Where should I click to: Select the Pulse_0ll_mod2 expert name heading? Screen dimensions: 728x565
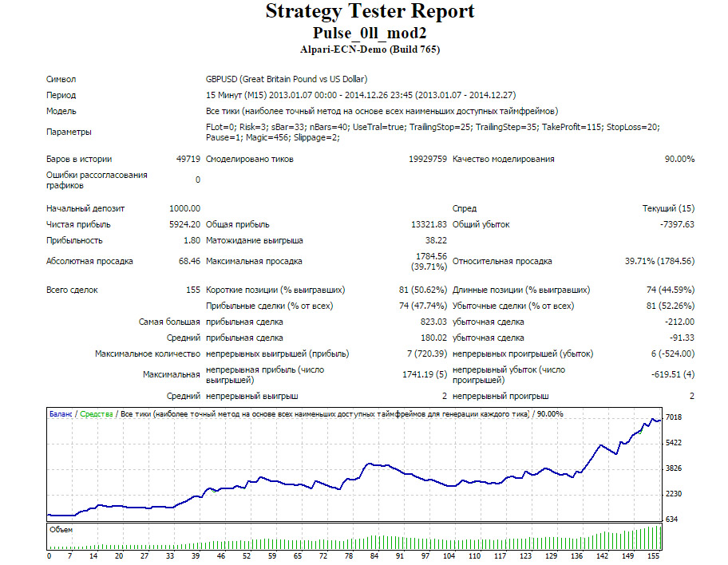click(x=370, y=33)
